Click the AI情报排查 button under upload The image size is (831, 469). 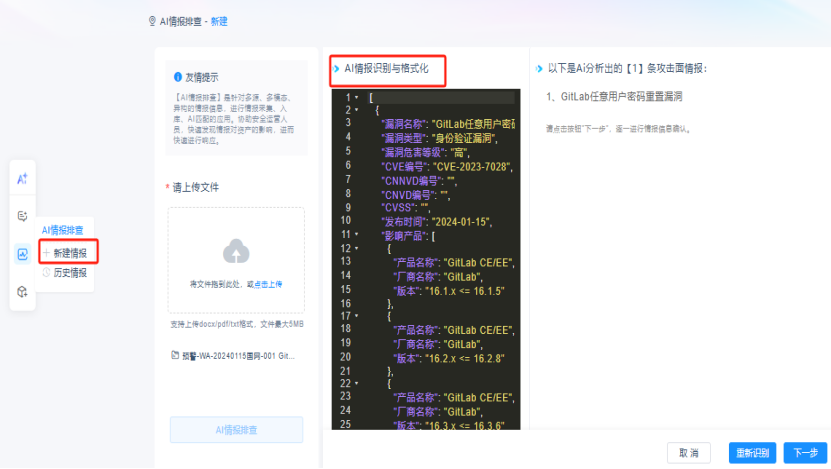coord(236,430)
